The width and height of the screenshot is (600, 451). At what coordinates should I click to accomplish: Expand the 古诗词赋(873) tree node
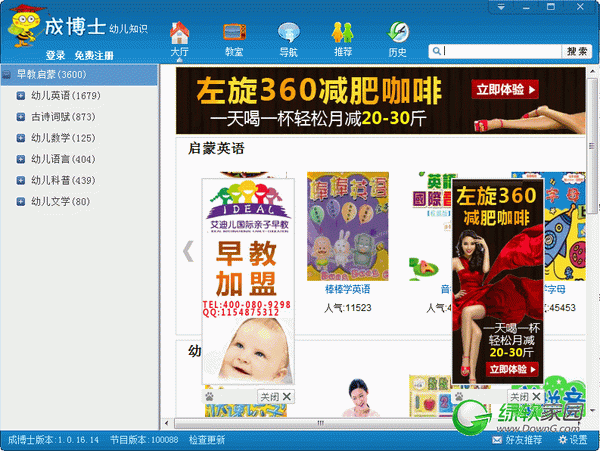tap(21, 117)
